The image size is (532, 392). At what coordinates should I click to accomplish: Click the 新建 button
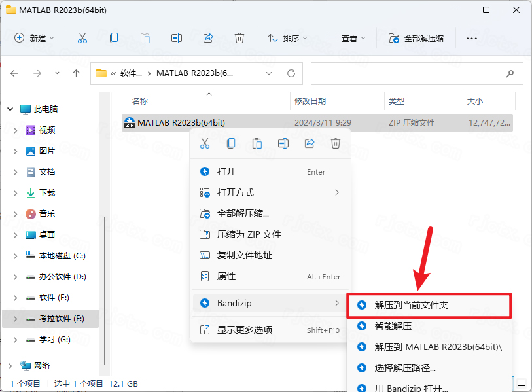35,38
